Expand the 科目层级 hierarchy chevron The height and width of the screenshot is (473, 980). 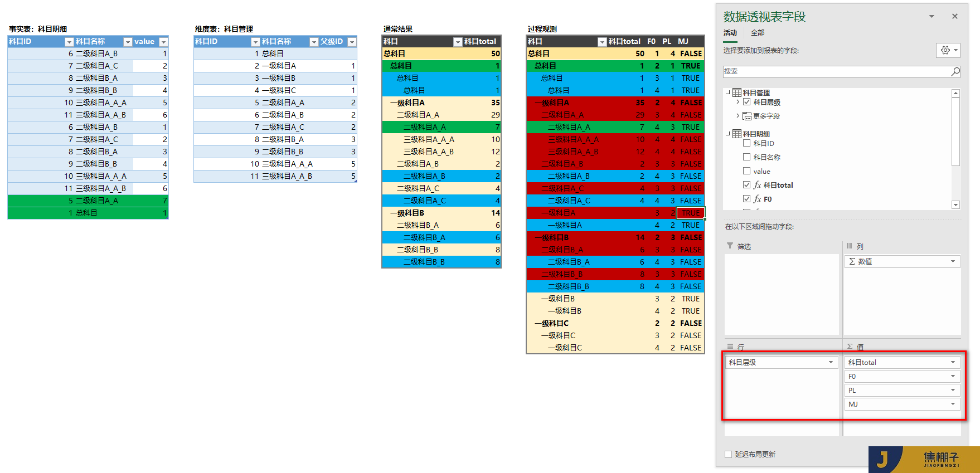coord(738,102)
